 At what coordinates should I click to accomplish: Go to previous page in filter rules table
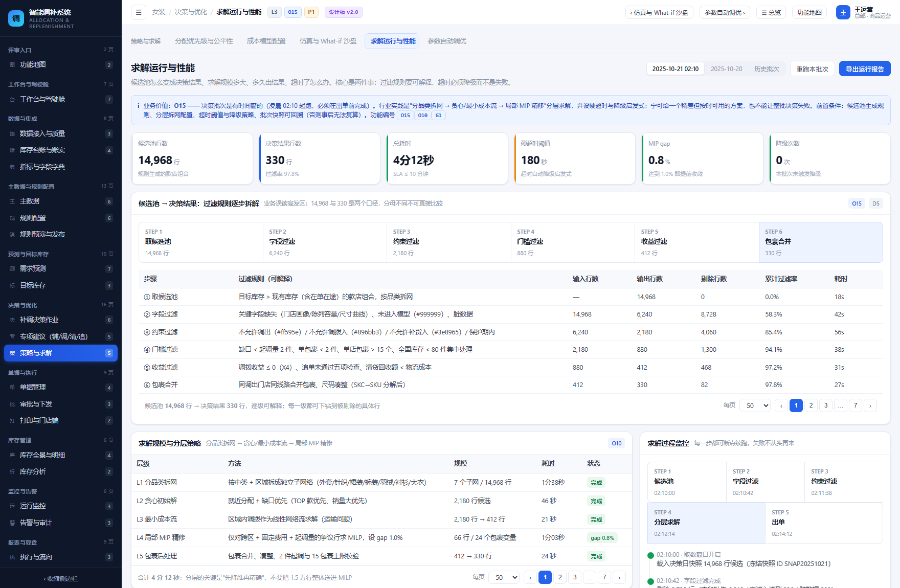tap(781, 405)
